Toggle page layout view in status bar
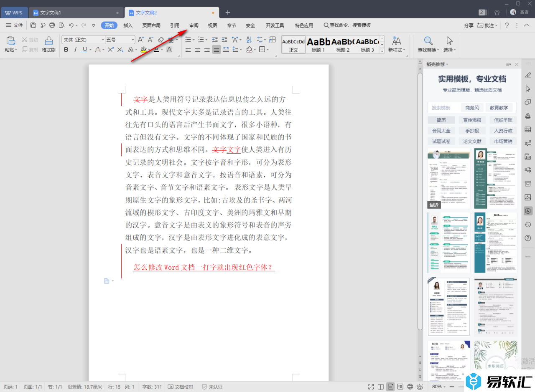 pyautogui.click(x=390, y=387)
